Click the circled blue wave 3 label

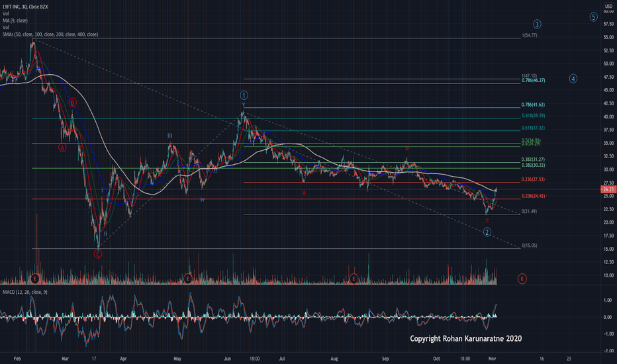click(x=537, y=24)
